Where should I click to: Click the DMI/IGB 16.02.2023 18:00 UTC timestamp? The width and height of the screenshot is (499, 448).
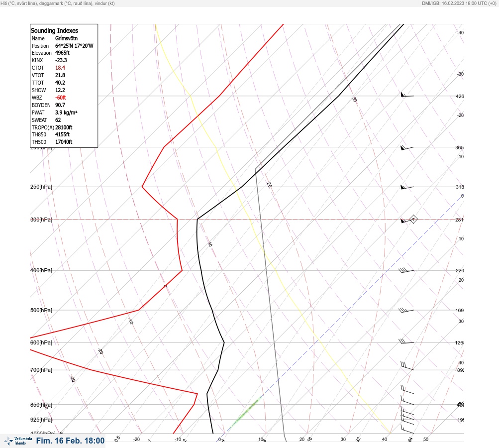pos(459,3)
